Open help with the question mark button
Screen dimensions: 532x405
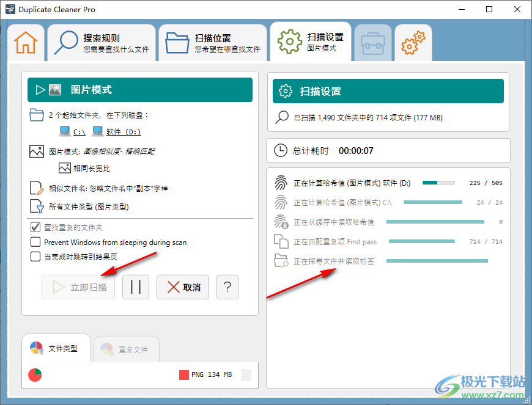[227, 287]
